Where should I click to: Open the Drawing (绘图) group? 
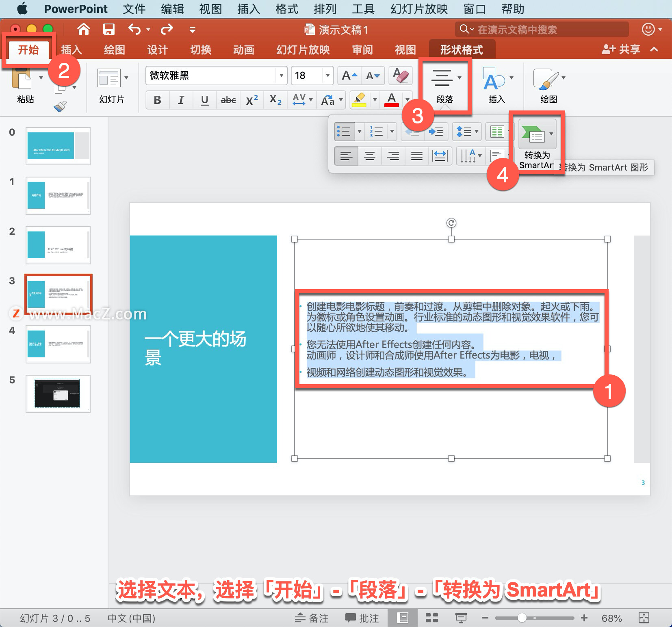point(549,86)
